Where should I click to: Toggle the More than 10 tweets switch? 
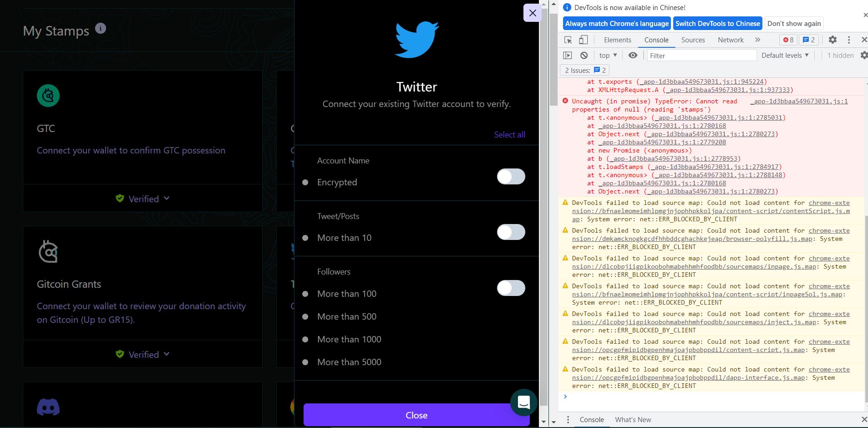pyautogui.click(x=511, y=232)
